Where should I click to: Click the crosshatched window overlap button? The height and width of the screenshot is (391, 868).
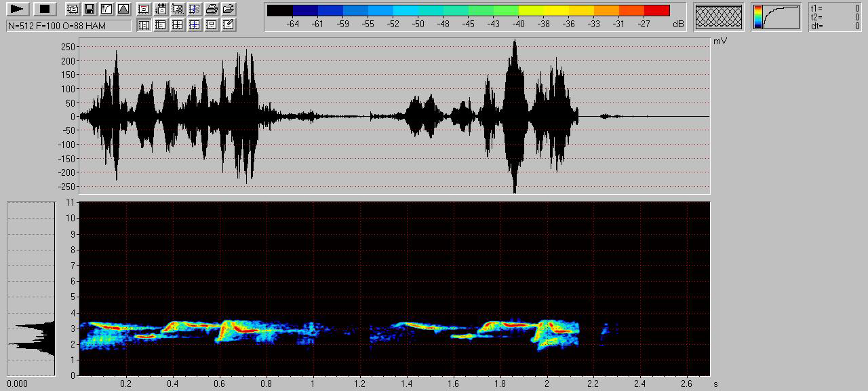(x=718, y=17)
